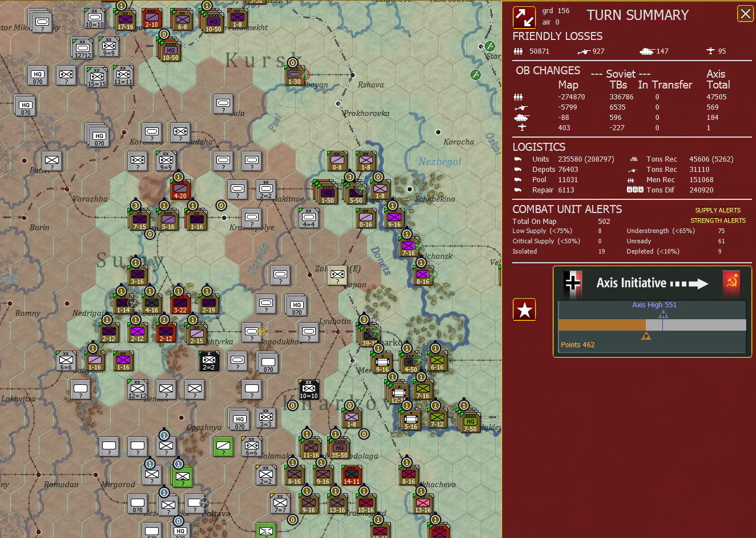Click the Axis initiative points bar

point(652,325)
